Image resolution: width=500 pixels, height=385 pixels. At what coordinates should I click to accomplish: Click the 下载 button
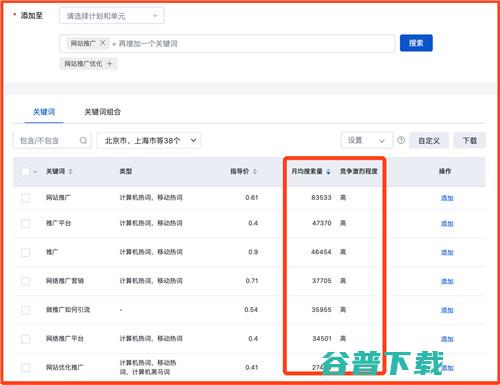[x=469, y=140]
